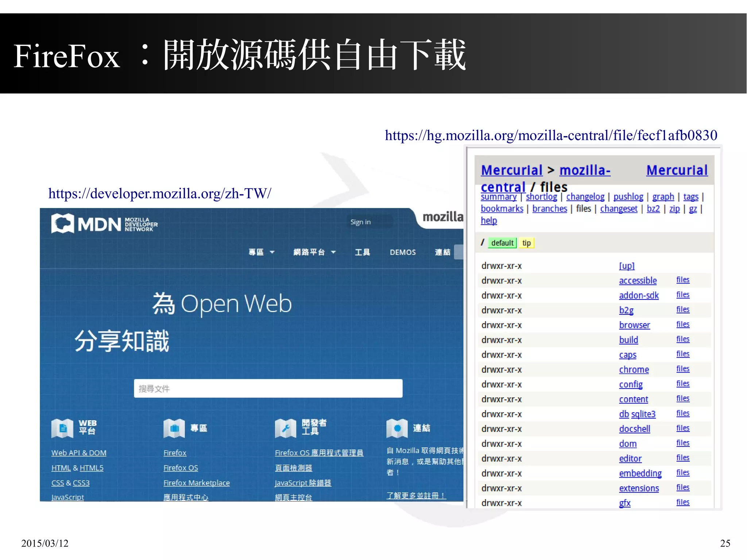
Task: Open the graph link
Action: pyautogui.click(x=663, y=197)
